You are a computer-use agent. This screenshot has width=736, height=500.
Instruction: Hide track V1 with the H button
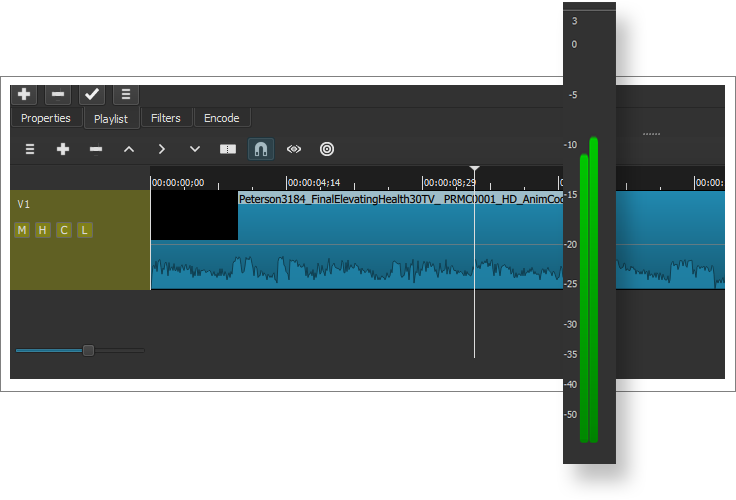pyautogui.click(x=42, y=231)
